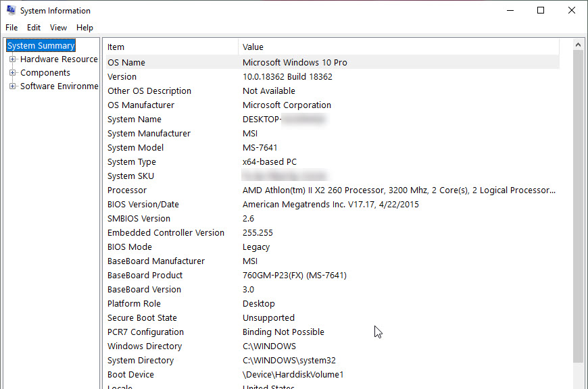Viewport: 588px width, 389px height.
Task: Click the OS Manufacturer item
Action: pos(141,105)
